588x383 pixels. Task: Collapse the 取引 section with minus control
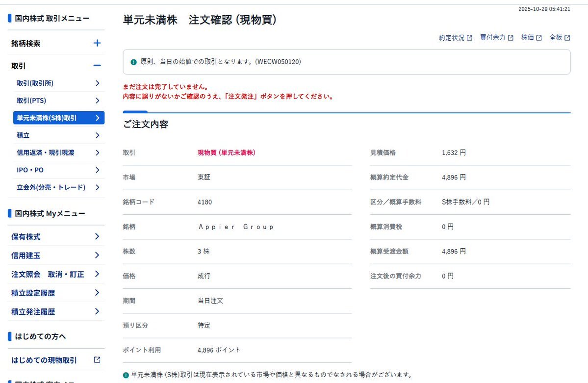(97, 65)
